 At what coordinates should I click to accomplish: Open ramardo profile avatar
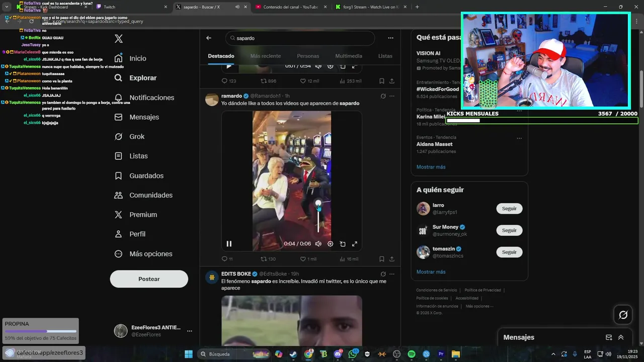coord(212,99)
